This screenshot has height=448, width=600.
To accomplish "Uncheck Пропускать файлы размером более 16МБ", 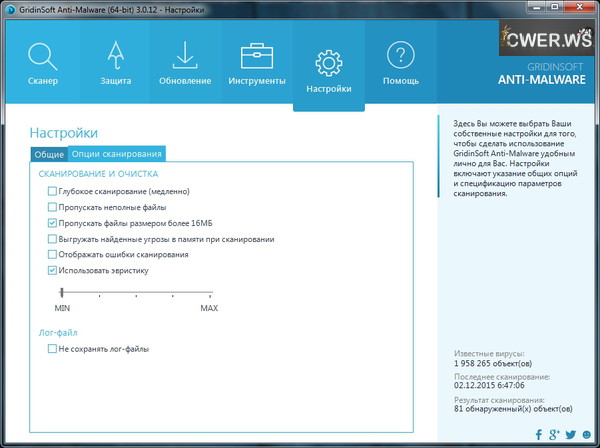I will (x=52, y=223).
